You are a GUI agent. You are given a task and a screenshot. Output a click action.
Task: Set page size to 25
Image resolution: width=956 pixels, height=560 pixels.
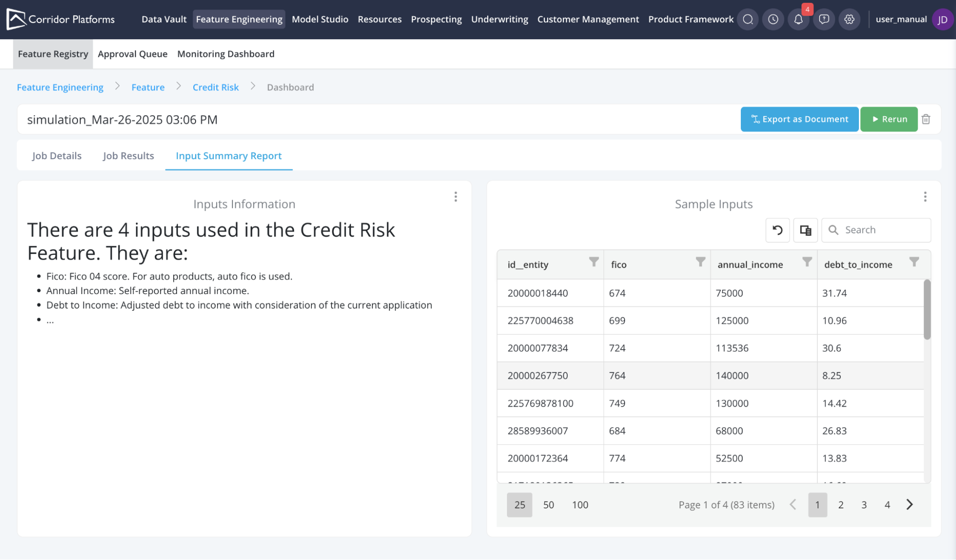(519, 505)
